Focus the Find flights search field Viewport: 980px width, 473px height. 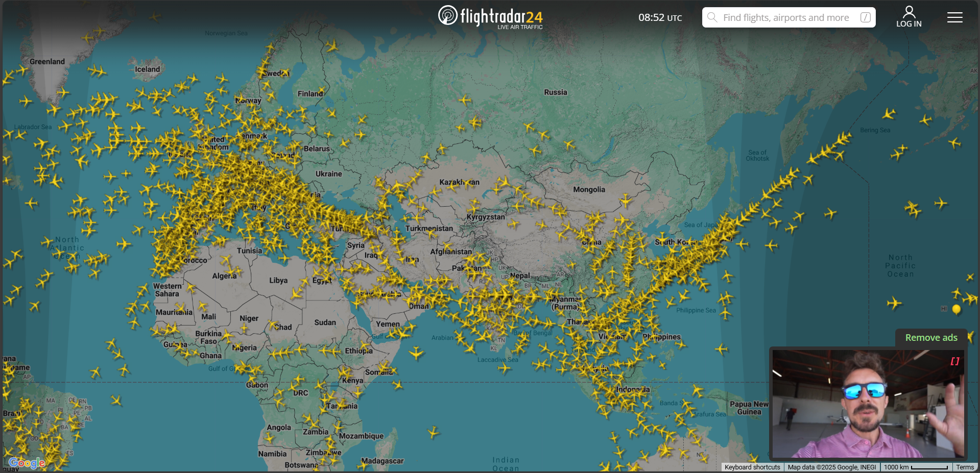pyautogui.click(x=785, y=17)
